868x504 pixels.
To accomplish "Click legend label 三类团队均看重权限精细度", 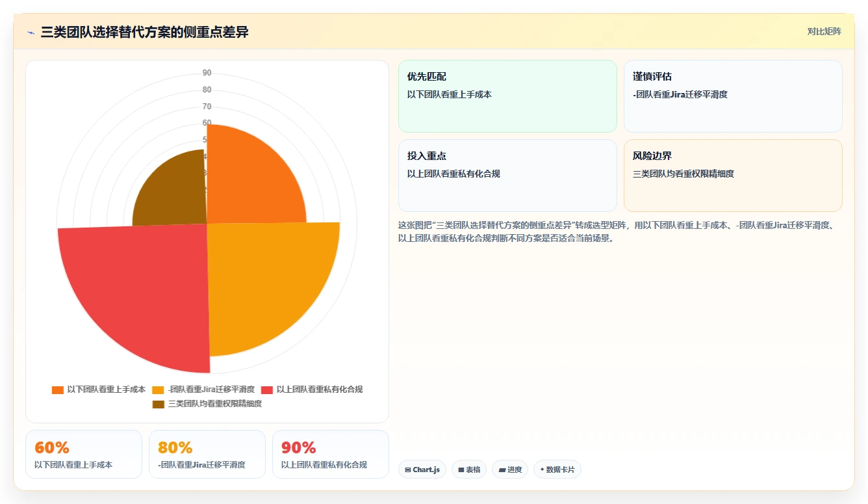I will [214, 404].
